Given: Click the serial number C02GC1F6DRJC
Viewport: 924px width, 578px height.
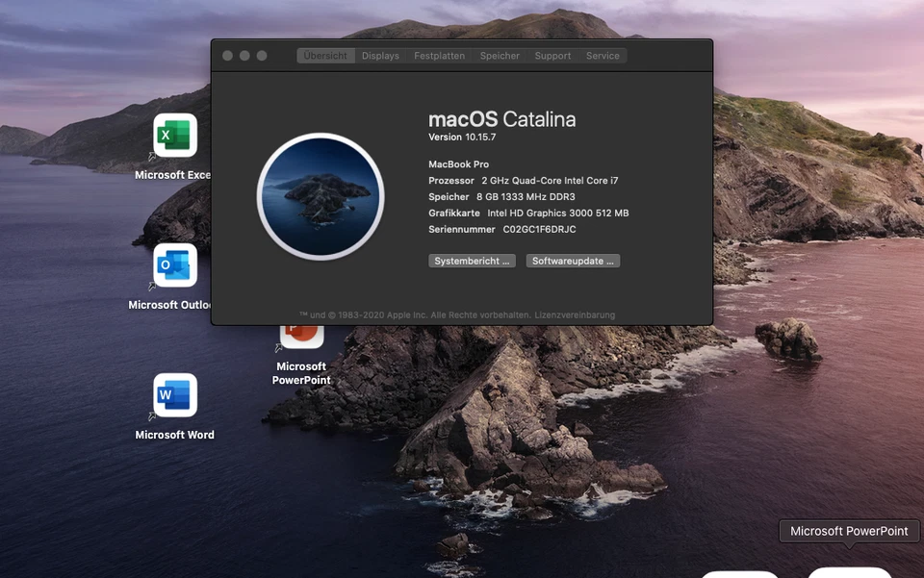Looking at the screenshot, I should [x=539, y=230].
